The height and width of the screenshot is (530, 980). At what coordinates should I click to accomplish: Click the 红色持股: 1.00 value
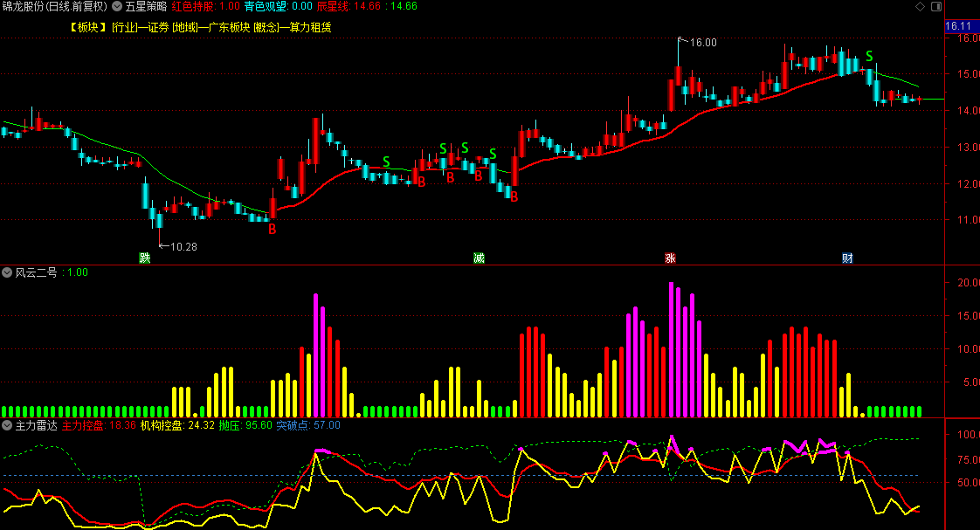(x=205, y=6)
